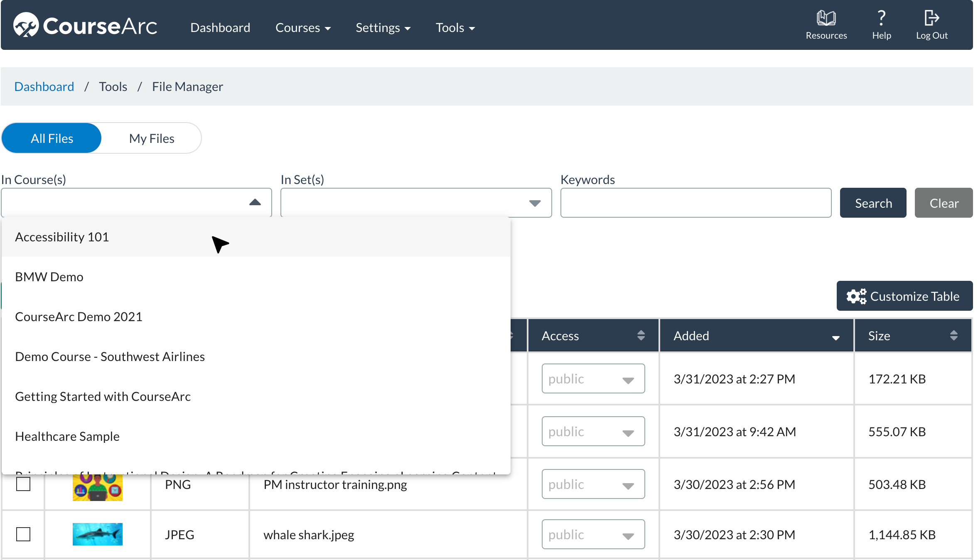Click into the Keywords input field
Screen dimensions: 978x560
(695, 203)
